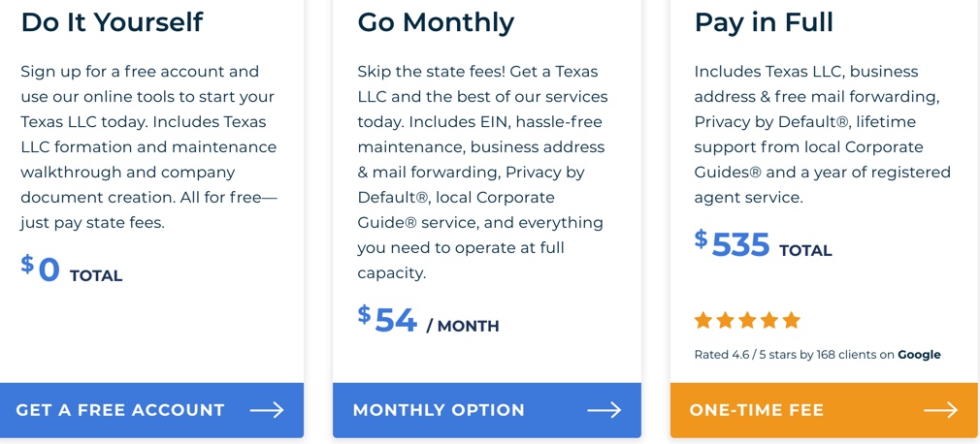This screenshot has height=444, width=980.
Task: Click the $0 TOTAL price
Action: coord(71,270)
